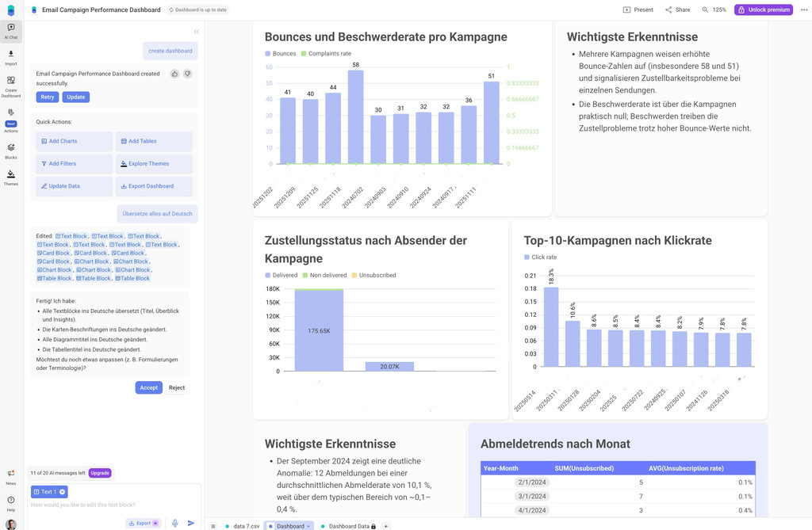Collapse the AI chat panel
Screen dimensions: 812x530
(196, 32)
